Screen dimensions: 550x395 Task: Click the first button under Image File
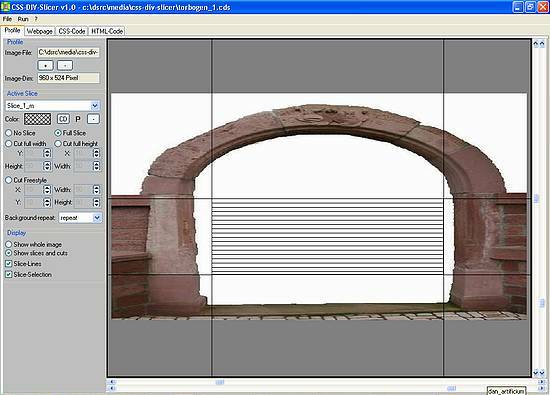45,65
